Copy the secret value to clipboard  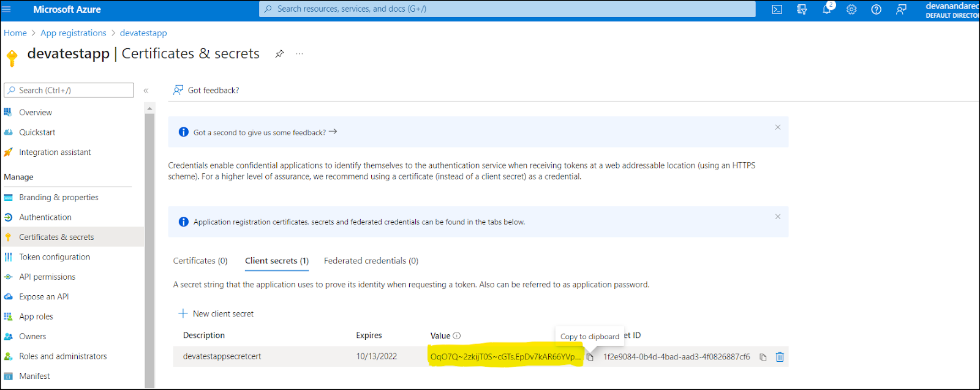[x=590, y=357]
